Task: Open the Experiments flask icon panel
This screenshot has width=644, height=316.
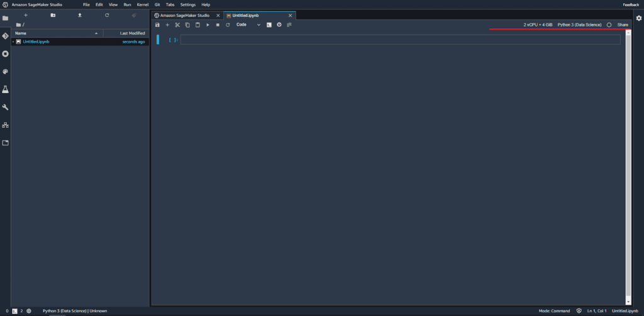Action: click(5, 89)
